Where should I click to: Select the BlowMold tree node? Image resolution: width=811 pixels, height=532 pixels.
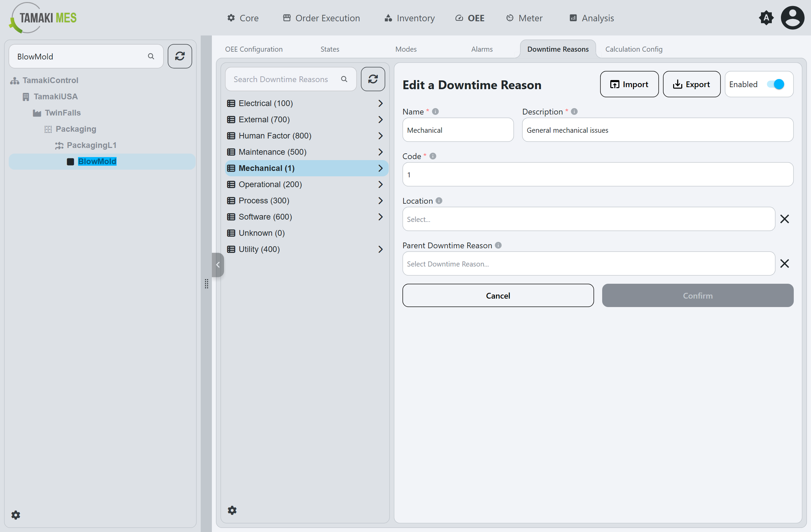[x=102, y=161]
